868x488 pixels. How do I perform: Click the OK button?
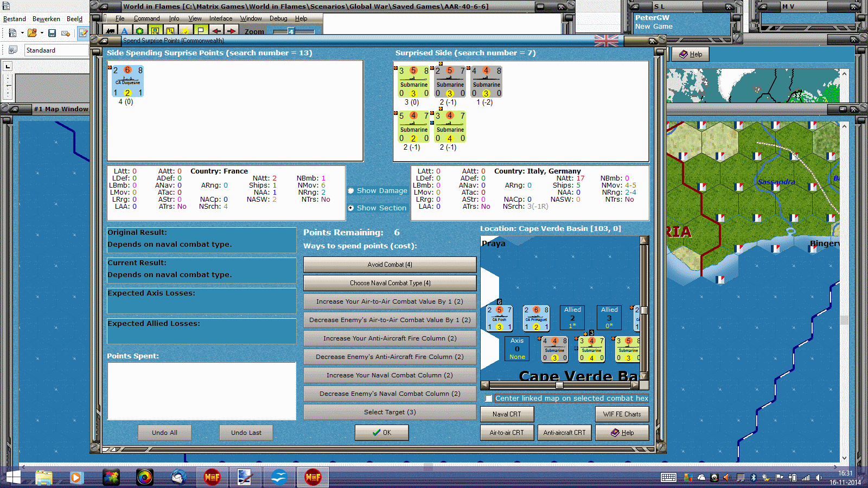tap(382, 433)
